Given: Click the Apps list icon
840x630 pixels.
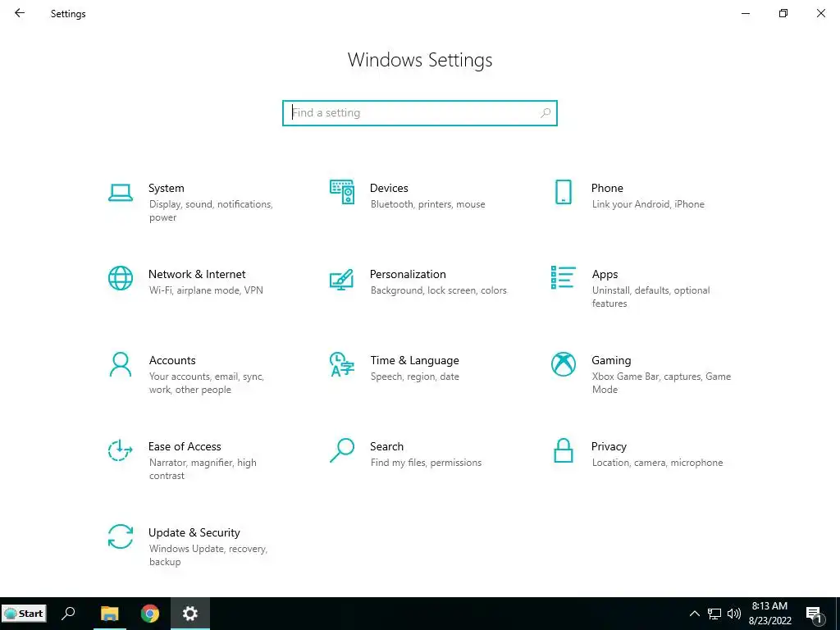Looking at the screenshot, I should [563, 277].
